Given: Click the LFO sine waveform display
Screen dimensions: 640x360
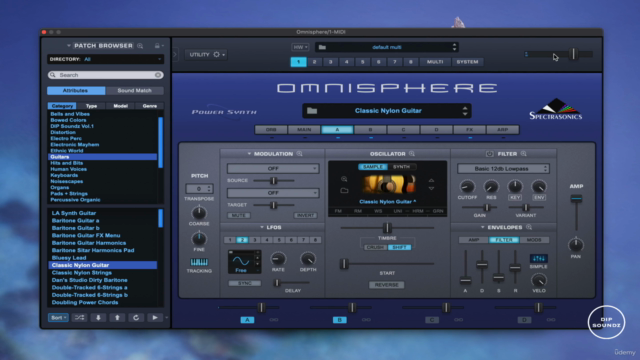Looking at the screenshot, I should coord(241,261).
